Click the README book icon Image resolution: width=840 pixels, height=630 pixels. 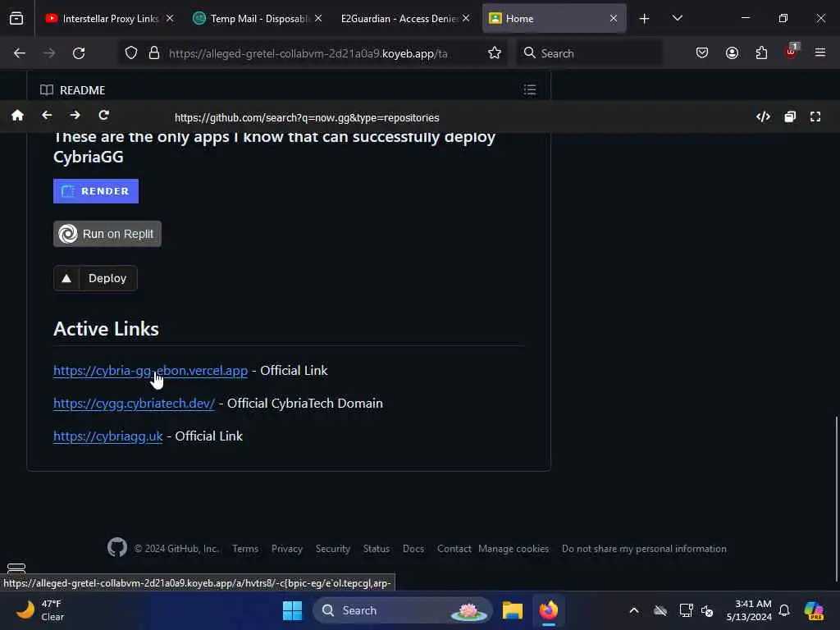tap(47, 90)
